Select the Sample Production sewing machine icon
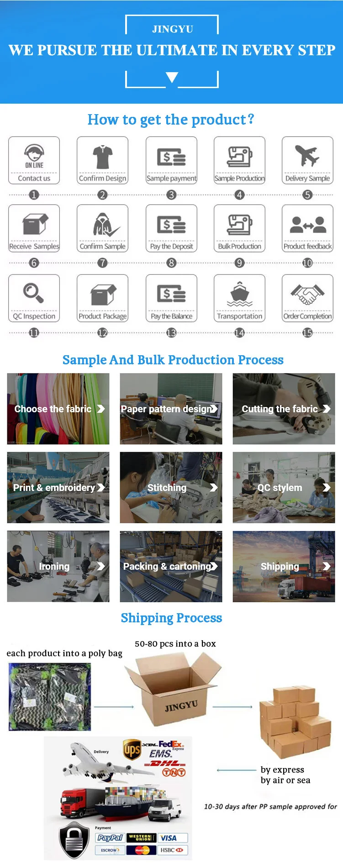 click(x=240, y=157)
